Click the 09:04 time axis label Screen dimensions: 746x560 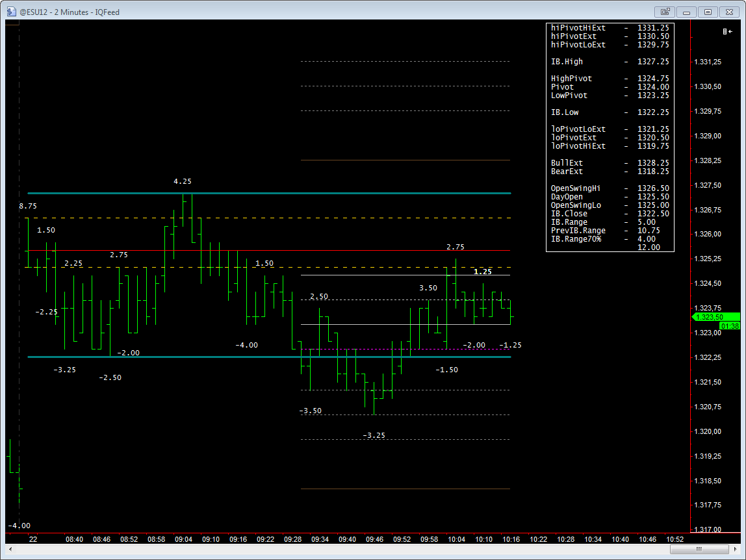pos(184,540)
